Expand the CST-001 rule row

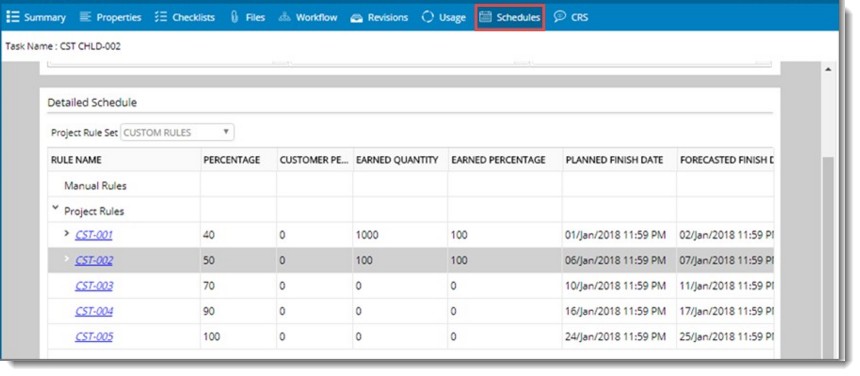click(67, 233)
